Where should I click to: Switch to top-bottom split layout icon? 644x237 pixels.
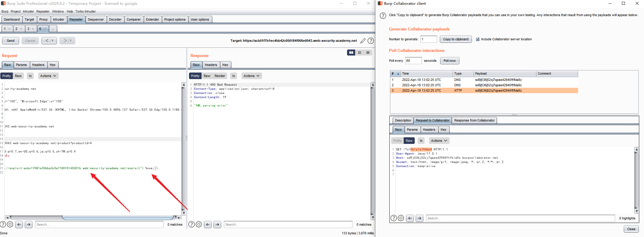click(360, 53)
